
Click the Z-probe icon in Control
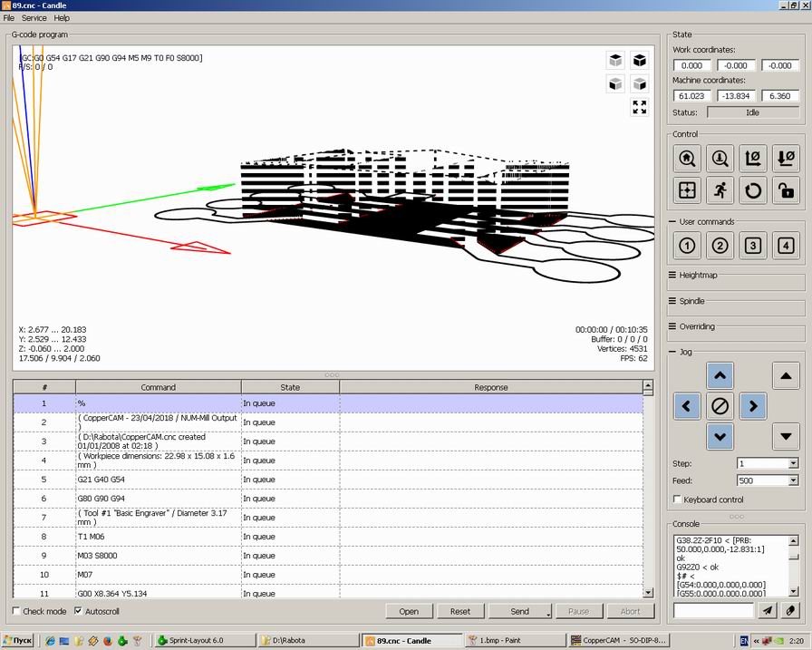(x=720, y=158)
